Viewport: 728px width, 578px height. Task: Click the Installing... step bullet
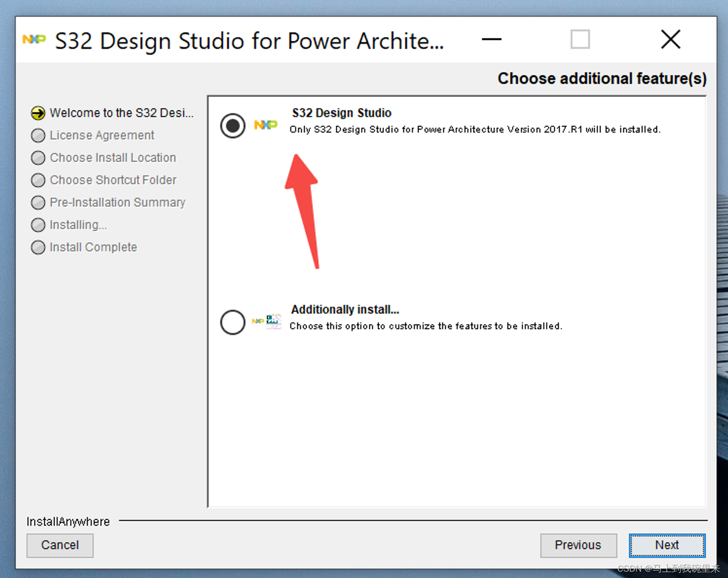tap(38, 225)
